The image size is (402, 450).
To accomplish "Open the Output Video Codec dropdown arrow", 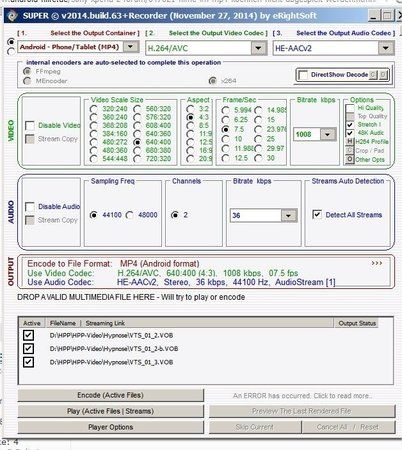I will coord(259,48).
